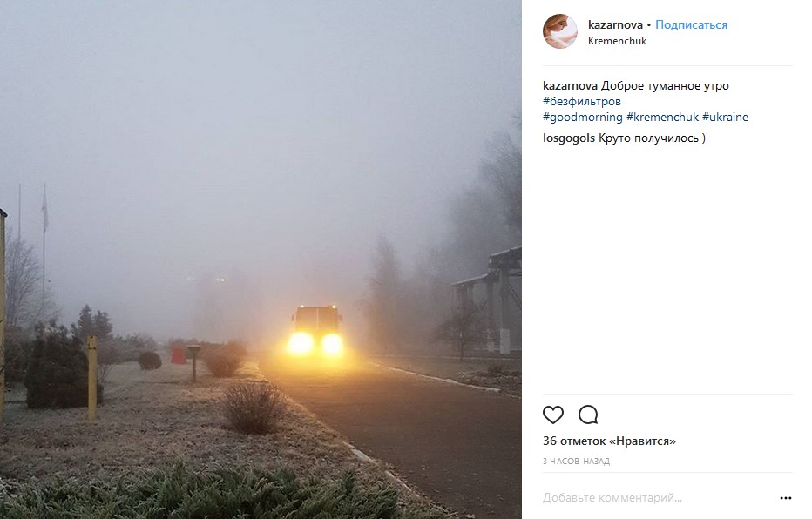This screenshot has width=812, height=519.
Task: Click the foggy morning photo
Action: coord(261,259)
